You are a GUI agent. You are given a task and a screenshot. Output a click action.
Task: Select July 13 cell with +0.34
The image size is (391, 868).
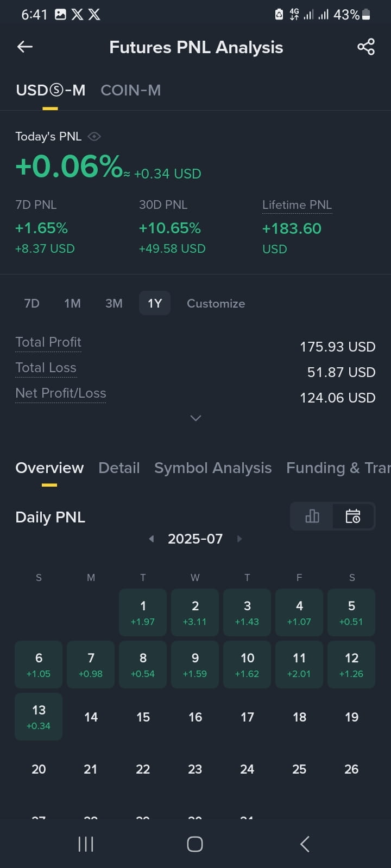coord(39,717)
